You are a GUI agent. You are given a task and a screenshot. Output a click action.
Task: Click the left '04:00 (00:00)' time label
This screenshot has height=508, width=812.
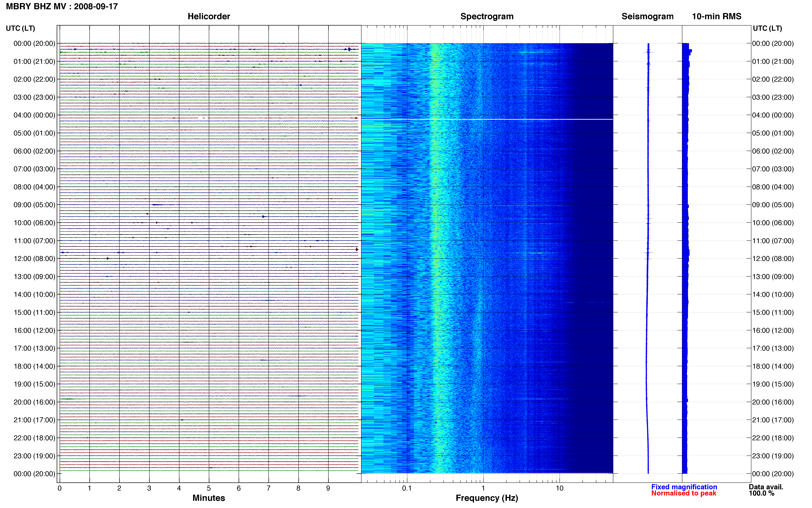[x=34, y=115]
